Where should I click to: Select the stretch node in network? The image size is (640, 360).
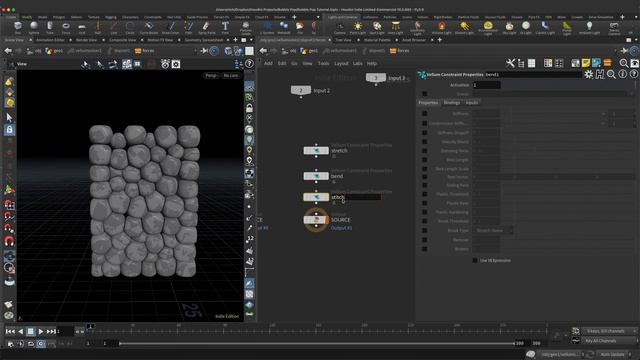316,151
